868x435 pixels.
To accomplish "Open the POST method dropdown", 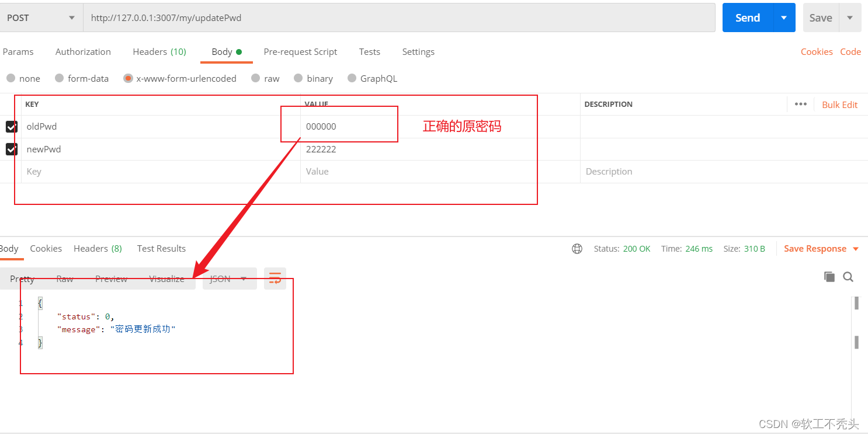I will [x=40, y=18].
